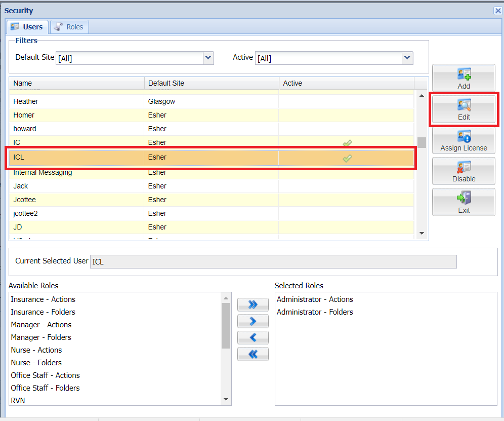504x421 pixels.
Task: Move one role to Selected Roles
Action: [253, 321]
